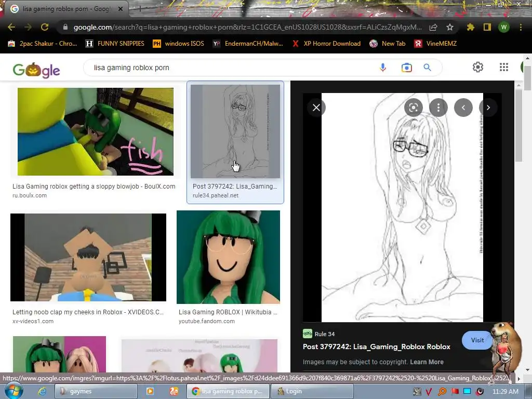This screenshot has width=532, height=399.
Task: Open the media player taskbar icon
Action: (150, 391)
